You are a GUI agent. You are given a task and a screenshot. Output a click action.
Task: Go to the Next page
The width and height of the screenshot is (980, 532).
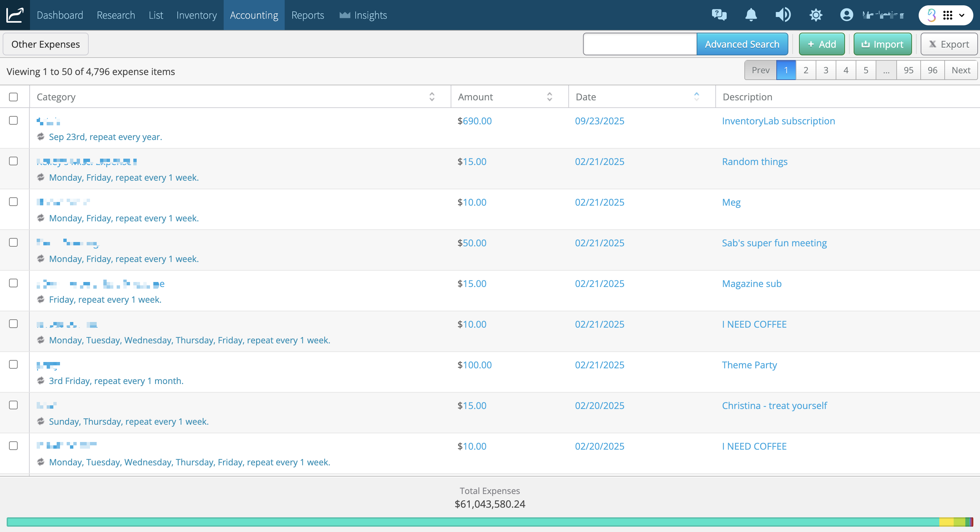(961, 70)
